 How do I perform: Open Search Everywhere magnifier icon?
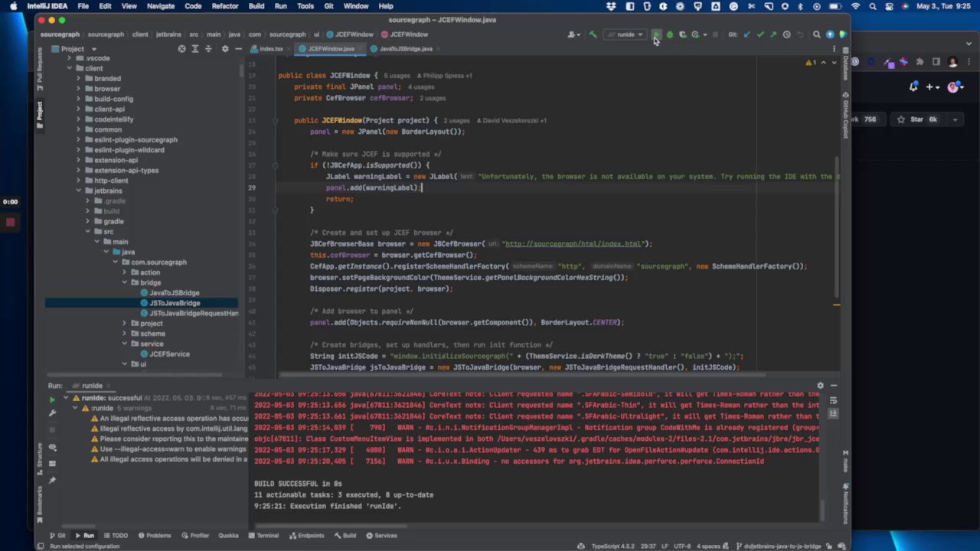(x=816, y=34)
